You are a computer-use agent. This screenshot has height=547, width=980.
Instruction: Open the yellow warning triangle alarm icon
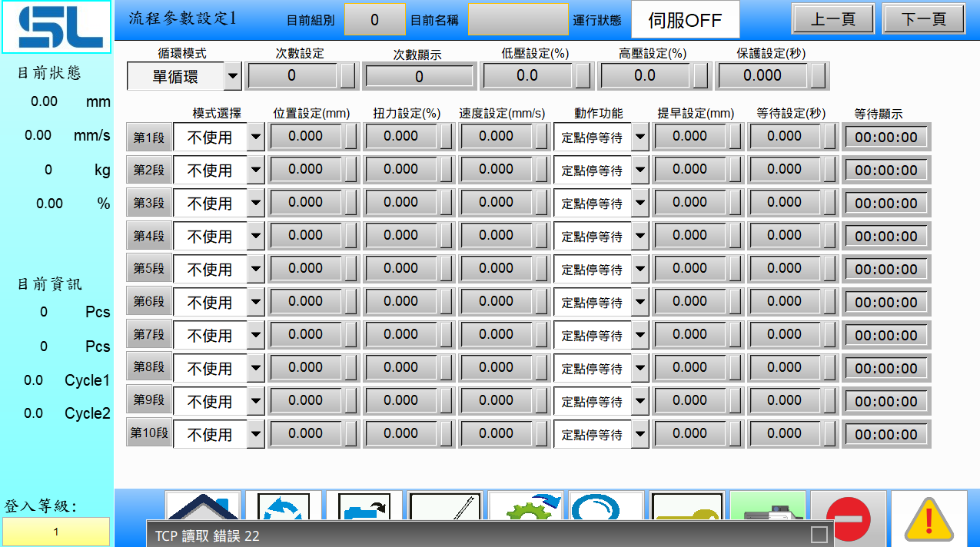929,518
